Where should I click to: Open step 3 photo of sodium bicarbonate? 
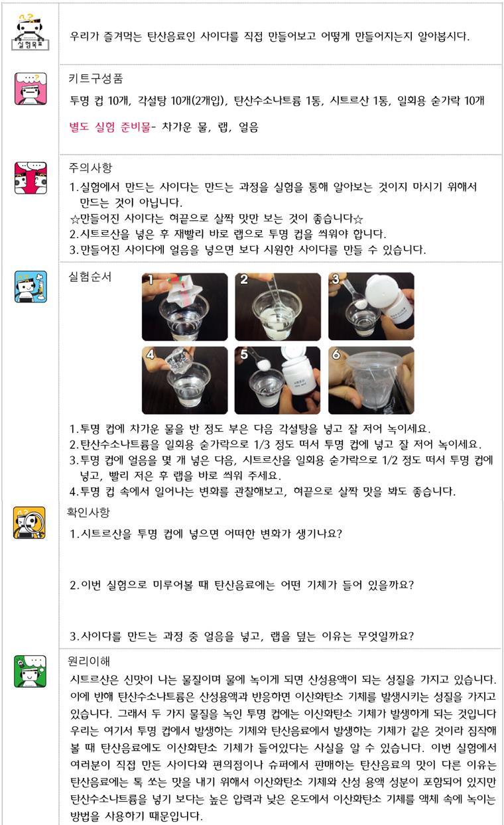(x=371, y=306)
